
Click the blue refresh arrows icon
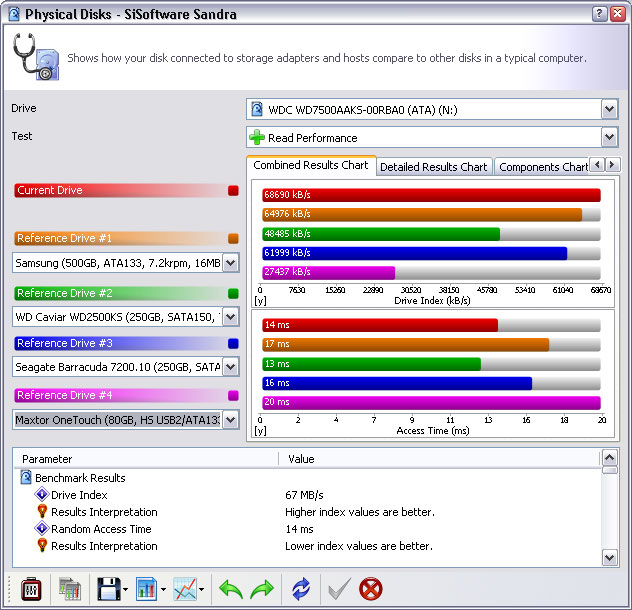click(301, 589)
